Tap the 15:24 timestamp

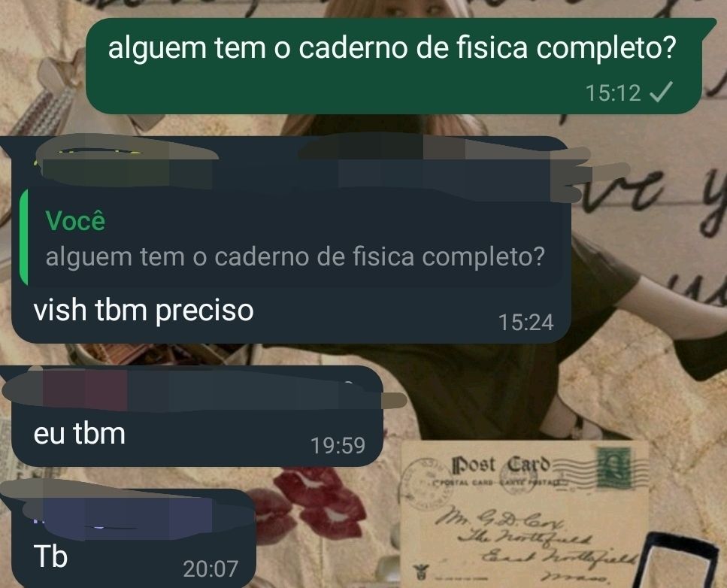click(x=526, y=323)
